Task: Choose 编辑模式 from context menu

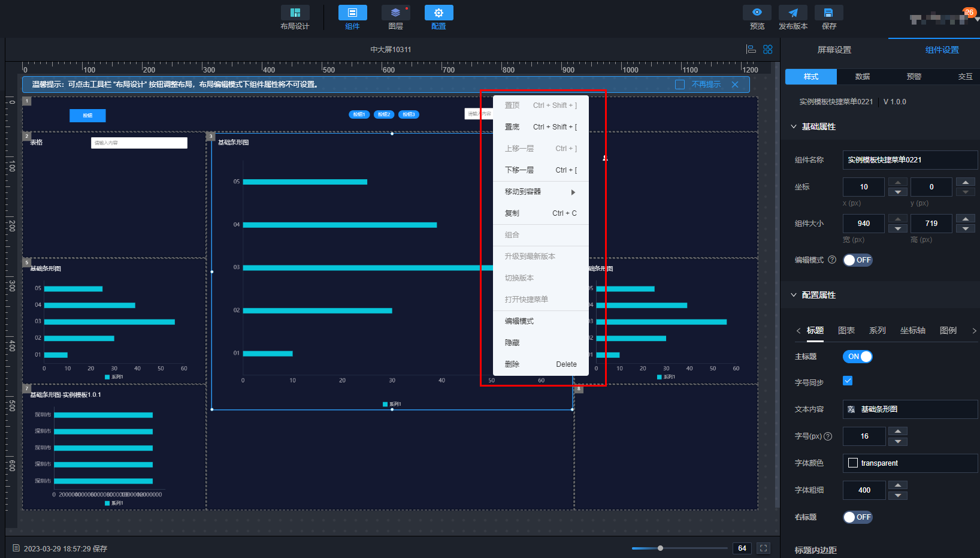Action: [x=541, y=321]
